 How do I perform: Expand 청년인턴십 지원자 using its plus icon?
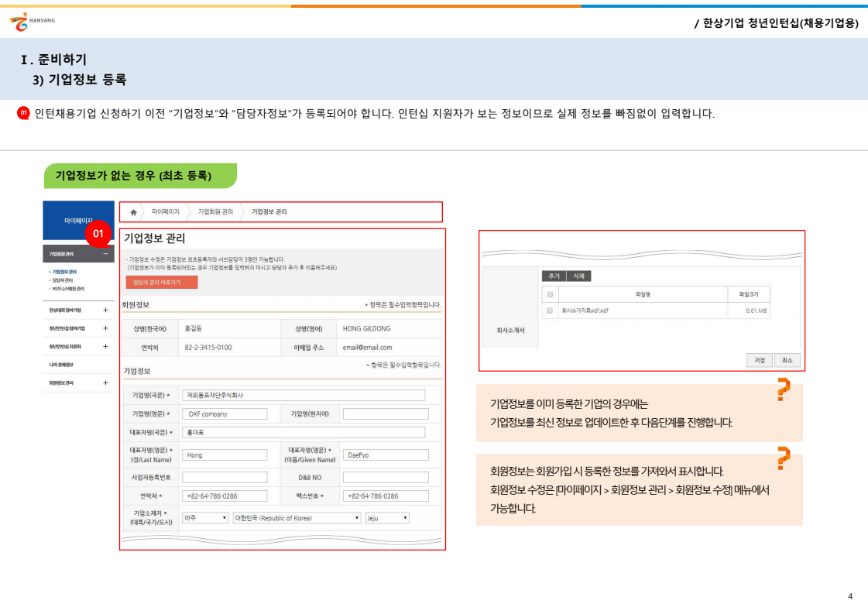point(105,346)
